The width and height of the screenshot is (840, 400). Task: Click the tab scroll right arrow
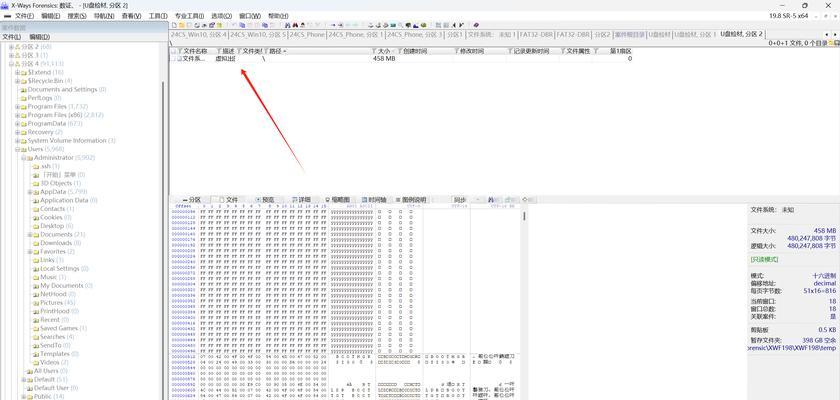coord(835,34)
